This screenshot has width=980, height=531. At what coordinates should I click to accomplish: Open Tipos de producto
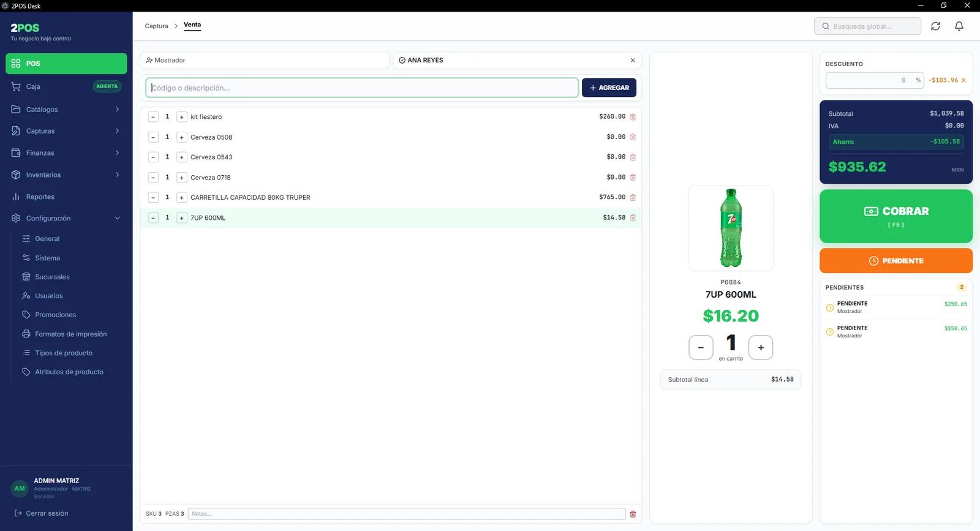(72, 353)
